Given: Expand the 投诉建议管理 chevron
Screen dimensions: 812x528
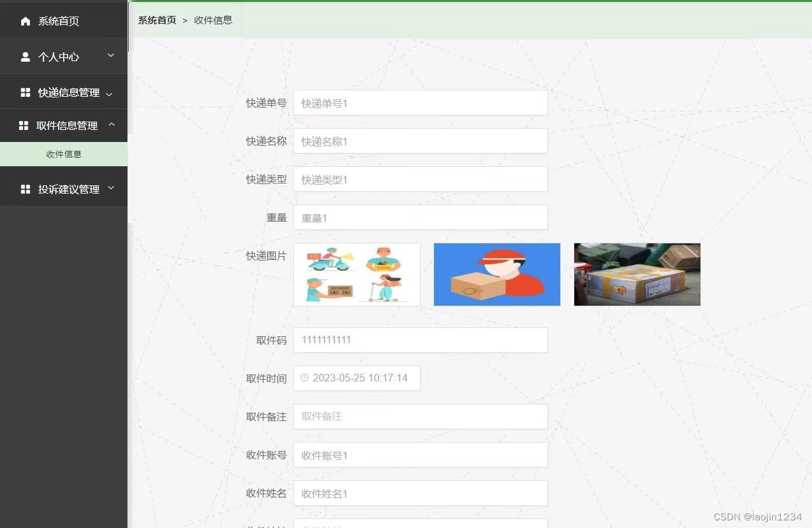Looking at the screenshot, I should [x=111, y=188].
